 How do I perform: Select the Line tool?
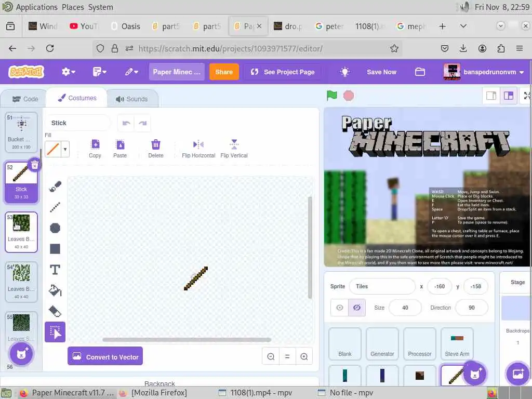click(55, 207)
